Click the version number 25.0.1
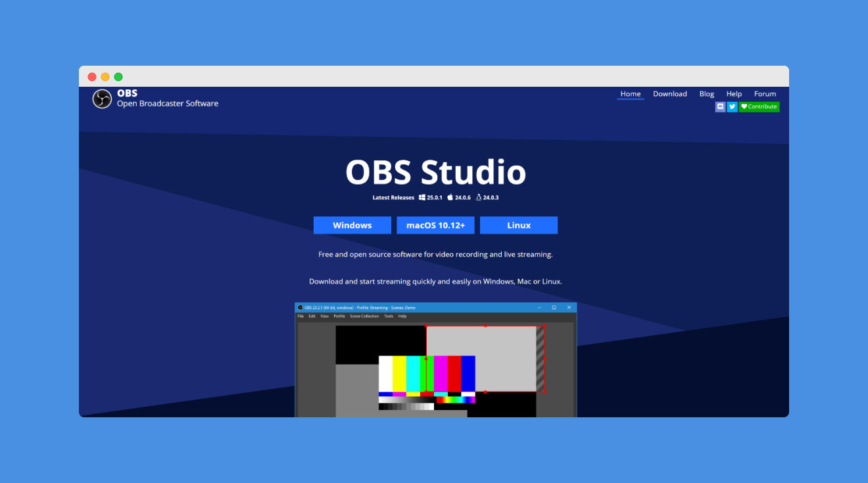The width and height of the screenshot is (868, 483). coord(435,198)
